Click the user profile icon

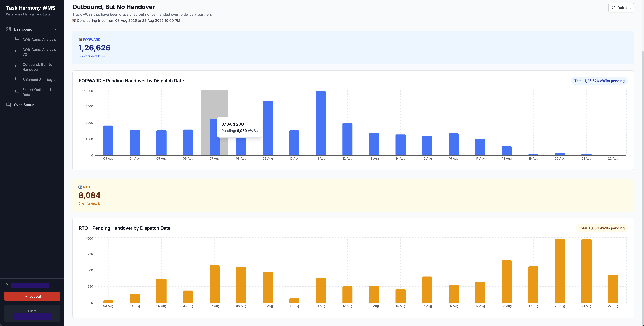pos(7,285)
